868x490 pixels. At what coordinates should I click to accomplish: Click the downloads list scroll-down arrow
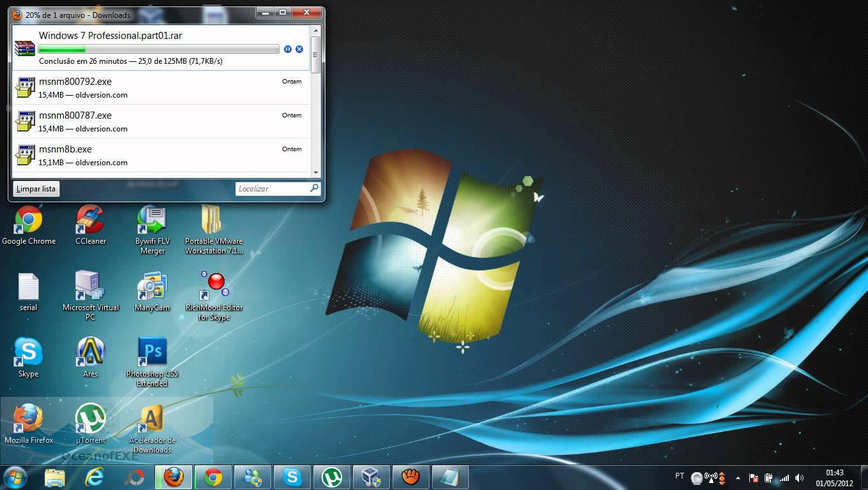point(315,172)
